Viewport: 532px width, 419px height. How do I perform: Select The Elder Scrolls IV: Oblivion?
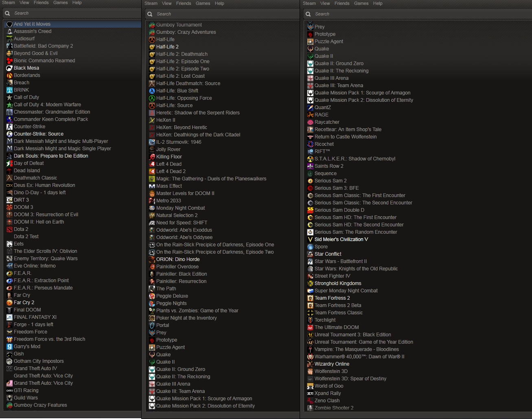coord(45,251)
